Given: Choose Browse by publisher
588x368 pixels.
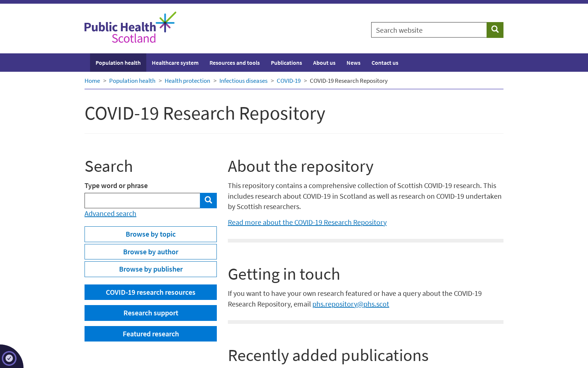Looking at the screenshot, I should pos(151,269).
